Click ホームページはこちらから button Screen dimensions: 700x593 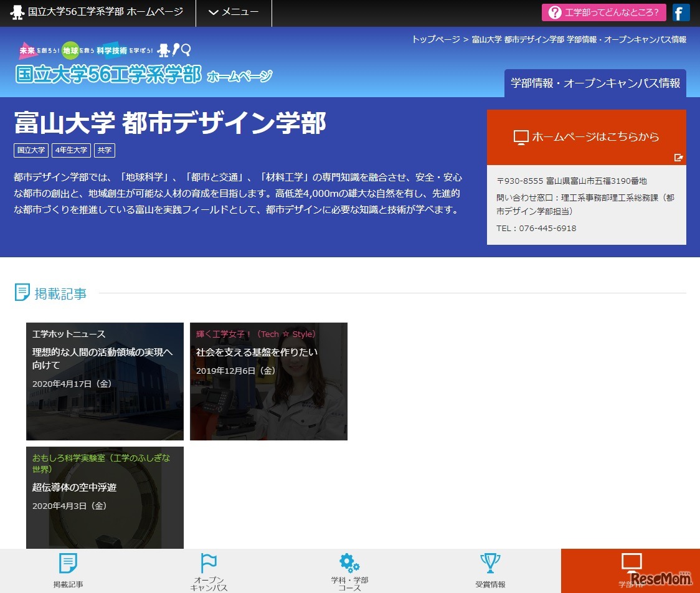coord(586,137)
